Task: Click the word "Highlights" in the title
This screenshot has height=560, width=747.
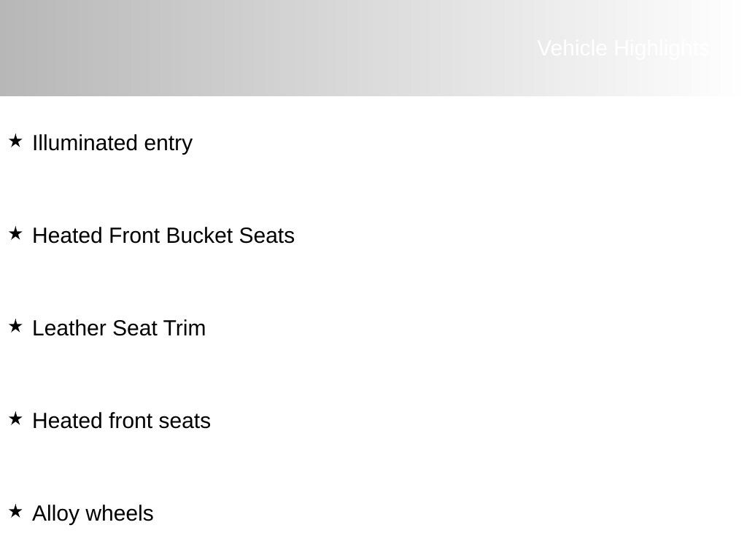Action: (x=661, y=48)
